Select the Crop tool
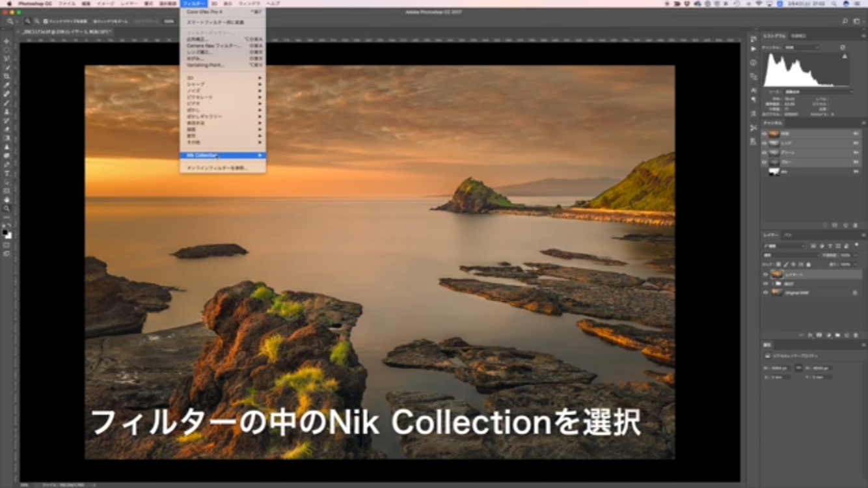 [7, 76]
